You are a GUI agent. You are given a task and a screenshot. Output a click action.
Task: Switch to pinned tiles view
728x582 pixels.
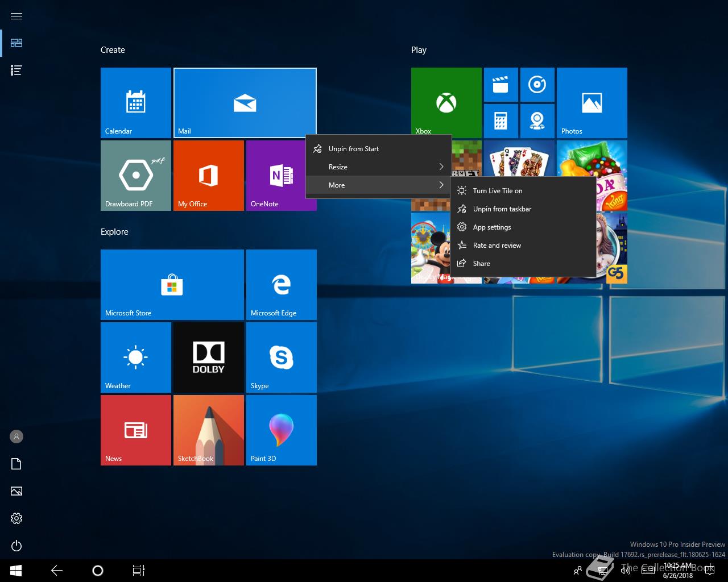point(16,43)
